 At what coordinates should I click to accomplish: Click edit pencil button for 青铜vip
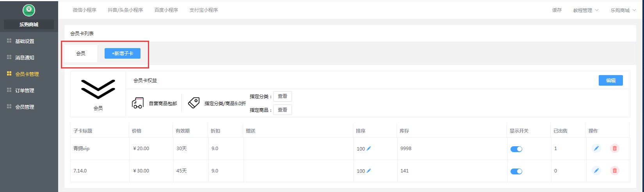click(x=596, y=148)
